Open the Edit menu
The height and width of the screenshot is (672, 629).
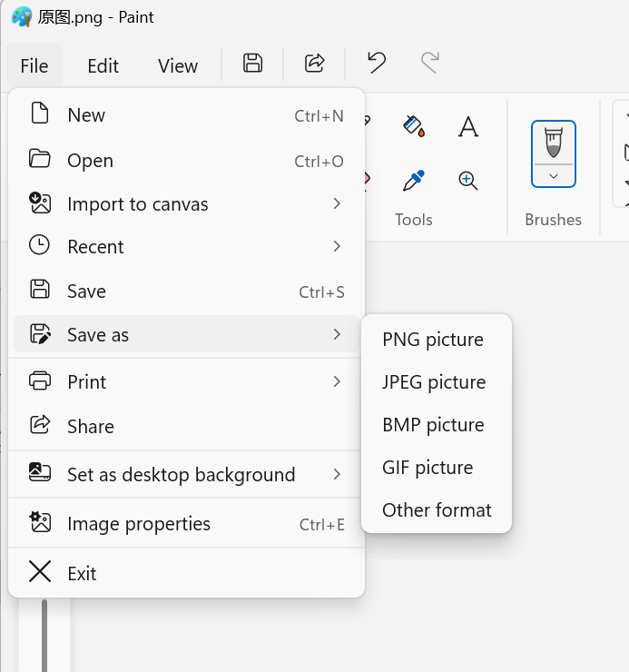[x=103, y=65]
